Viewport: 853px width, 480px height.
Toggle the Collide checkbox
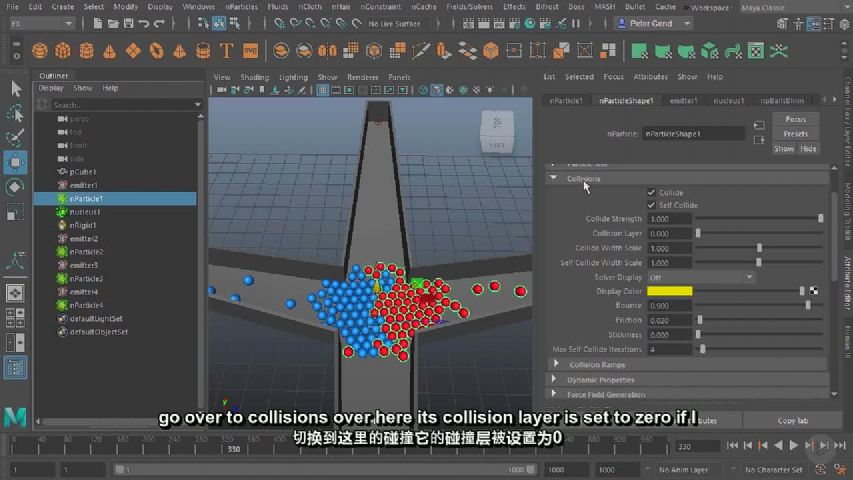pyautogui.click(x=651, y=192)
